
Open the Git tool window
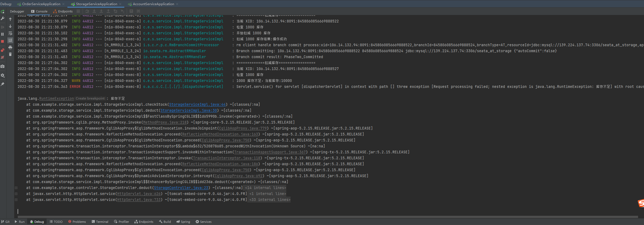click(5, 221)
